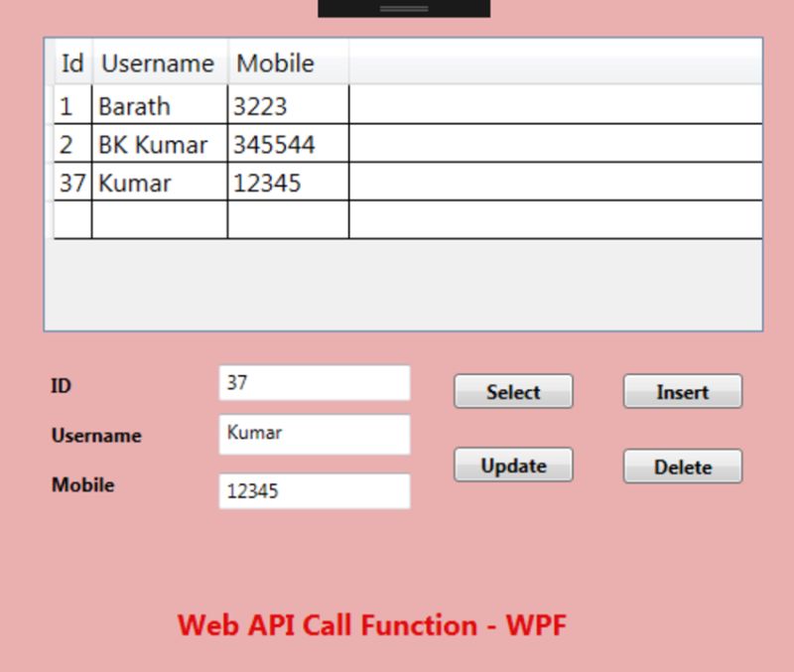Viewport: 794px width, 672px height.
Task: Select the row for BK Kumar
Action: point(159,144)
